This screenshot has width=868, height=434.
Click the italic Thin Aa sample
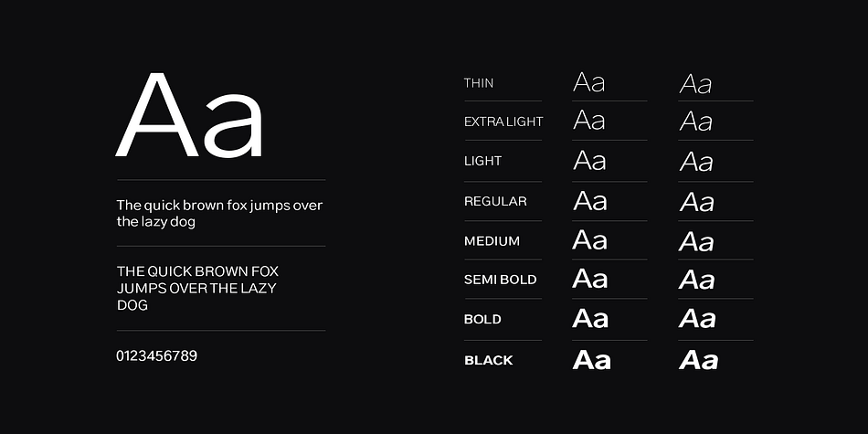tap(696, 84)
